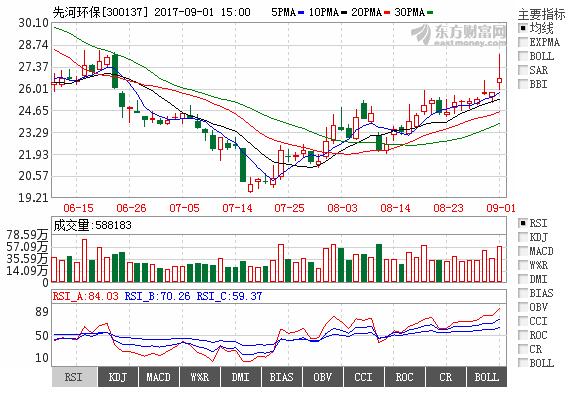Open the DMI bottom tab
The image size is (576, 396).
click(x=241, y=377)
